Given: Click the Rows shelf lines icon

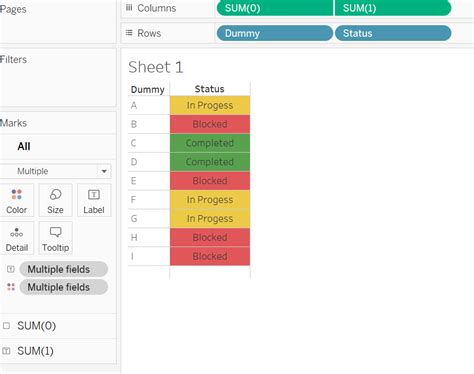Looking at the screenshot, I should [x=129, y=33].
